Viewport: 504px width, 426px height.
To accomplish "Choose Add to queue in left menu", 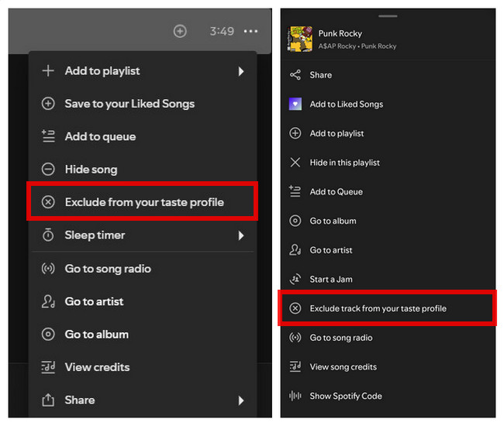I will tap(100, 137).
